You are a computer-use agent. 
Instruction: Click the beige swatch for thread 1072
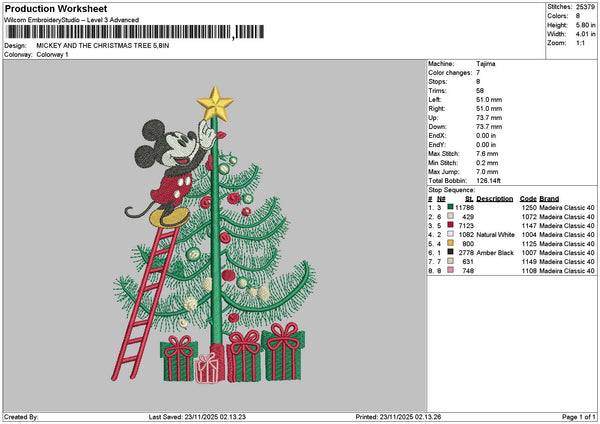(450, 216)
